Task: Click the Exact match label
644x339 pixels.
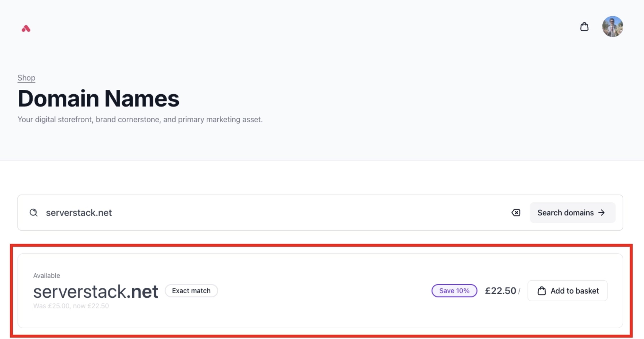Action: pos(191,291)
